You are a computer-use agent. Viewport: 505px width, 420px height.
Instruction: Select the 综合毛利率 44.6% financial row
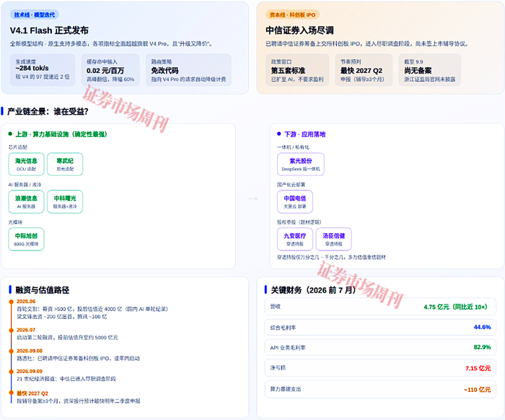(380, 327)
